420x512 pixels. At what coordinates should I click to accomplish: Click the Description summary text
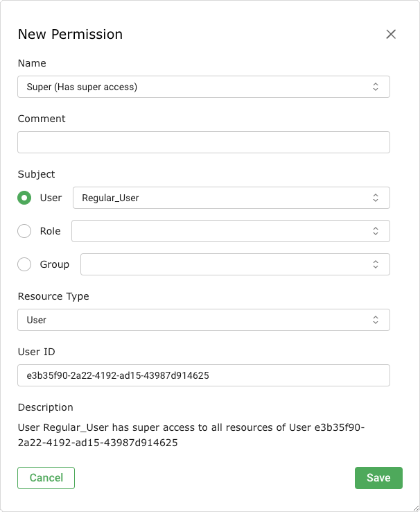coord(191,435)
